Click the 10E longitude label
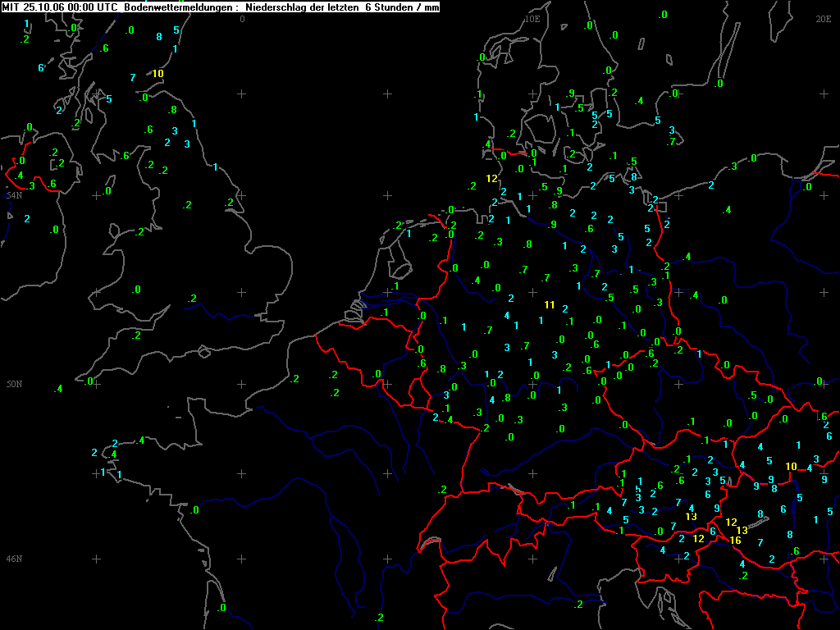 click(x=532, y=19)
